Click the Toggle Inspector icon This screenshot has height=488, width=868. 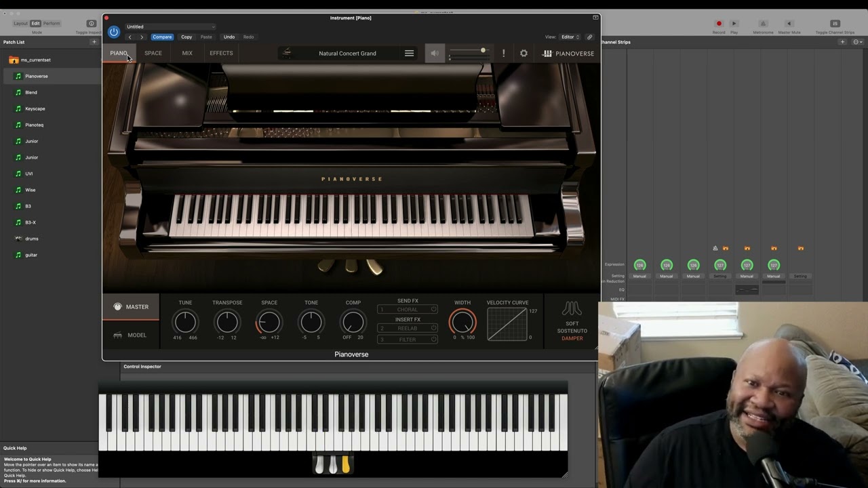(x=92, y=24)
